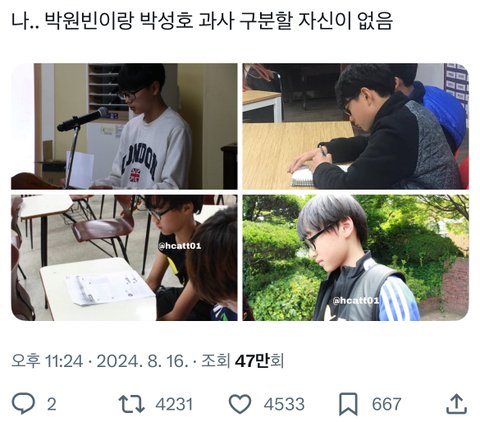
Task: Open the classroom desk photo
Action: 124,258
